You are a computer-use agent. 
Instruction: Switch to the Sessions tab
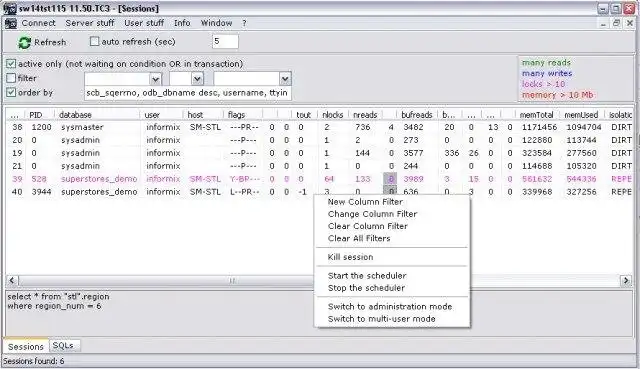click(26, 347)
